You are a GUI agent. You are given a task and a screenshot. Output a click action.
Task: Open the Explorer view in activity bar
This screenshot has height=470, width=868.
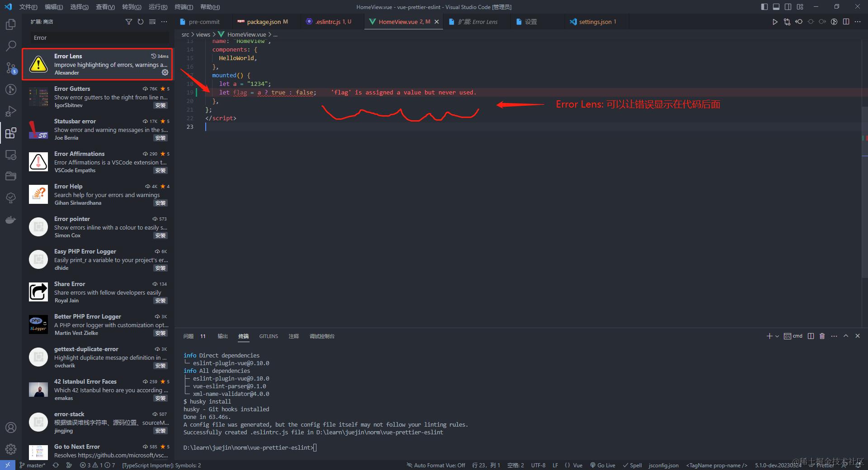click(11, 24)
